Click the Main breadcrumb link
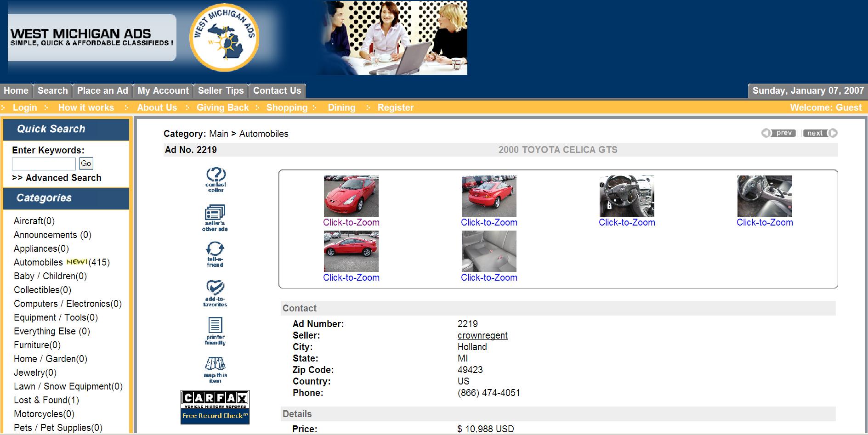 [219, 134]
